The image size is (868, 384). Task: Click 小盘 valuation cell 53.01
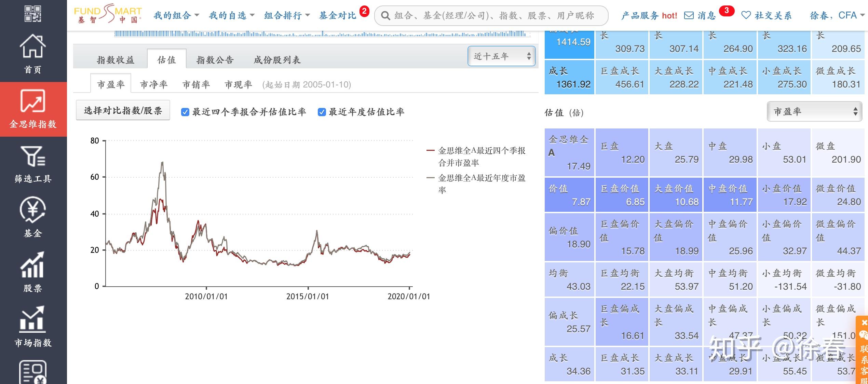tap(784, 152)
